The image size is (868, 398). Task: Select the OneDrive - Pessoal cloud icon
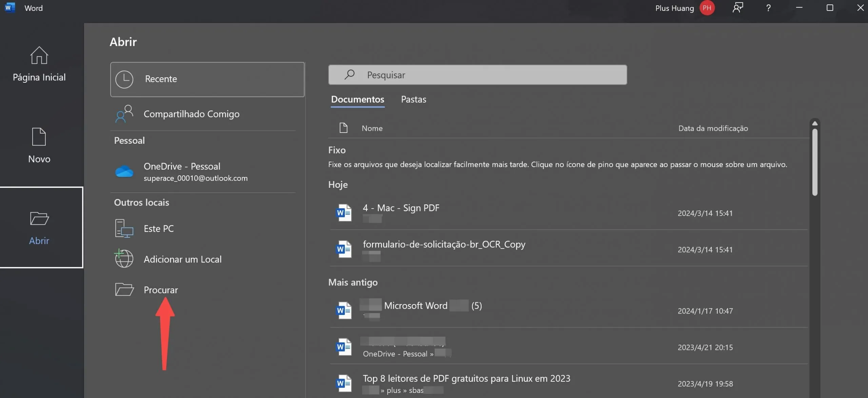(x=124, y=171)
